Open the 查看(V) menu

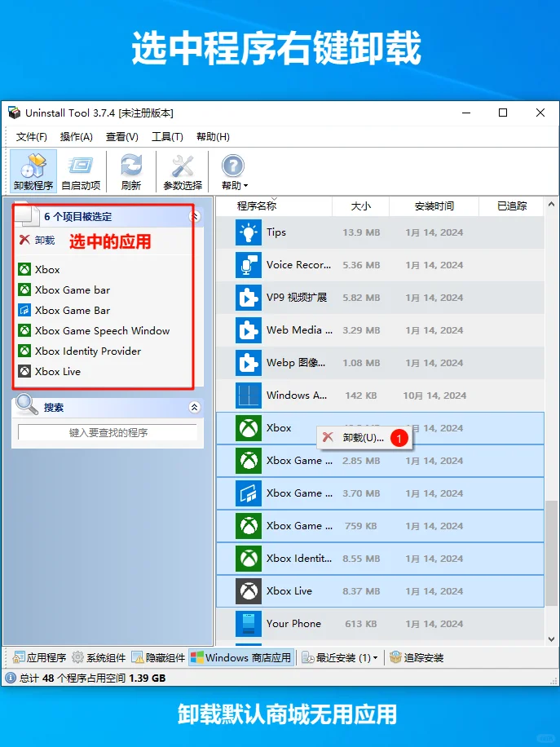coord(122,137)
